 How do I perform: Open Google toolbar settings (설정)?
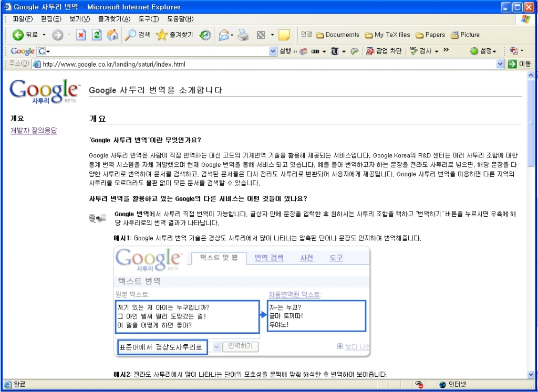[x=483, y=51]
